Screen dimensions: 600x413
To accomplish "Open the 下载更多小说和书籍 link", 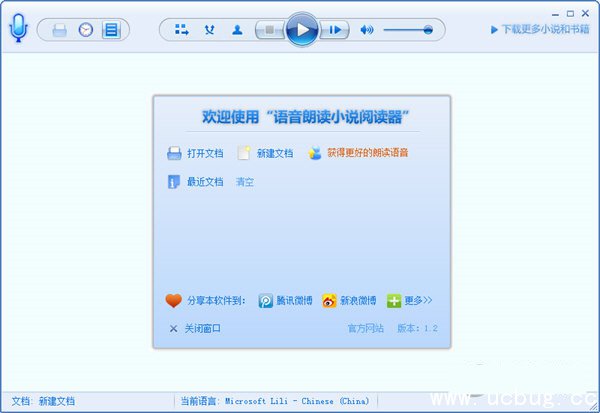I will tap(539, 30).
